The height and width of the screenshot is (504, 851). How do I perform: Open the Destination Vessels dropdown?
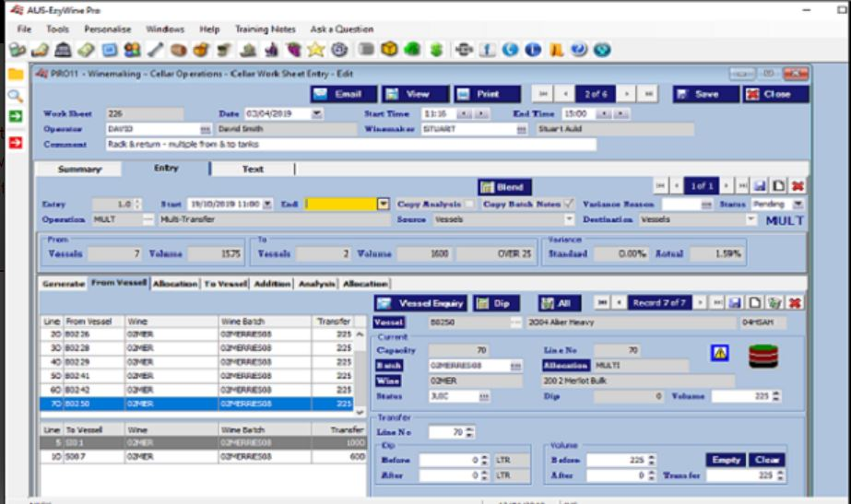[x=751, y=219]
